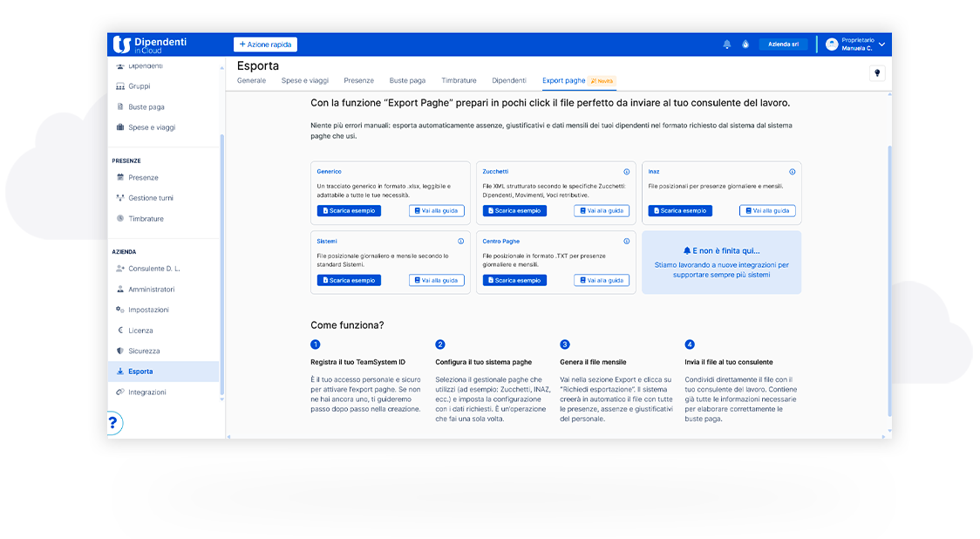Click the Azione rapida button
This screenshot has width=980, height=539.
pyautogui.click(x=264, y=43)
